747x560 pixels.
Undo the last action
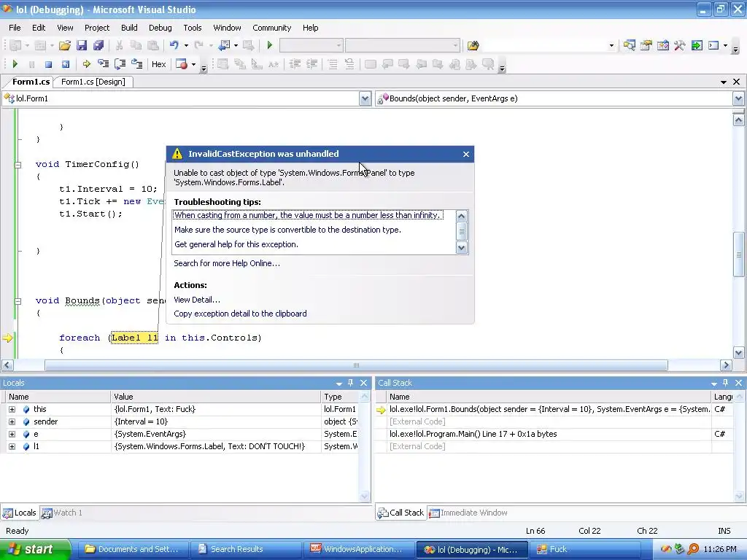point(174,46)
